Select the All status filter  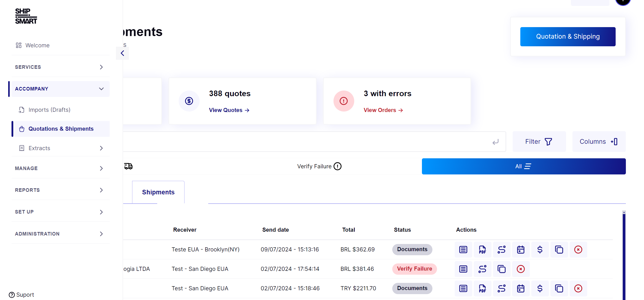tap(524, 166)
